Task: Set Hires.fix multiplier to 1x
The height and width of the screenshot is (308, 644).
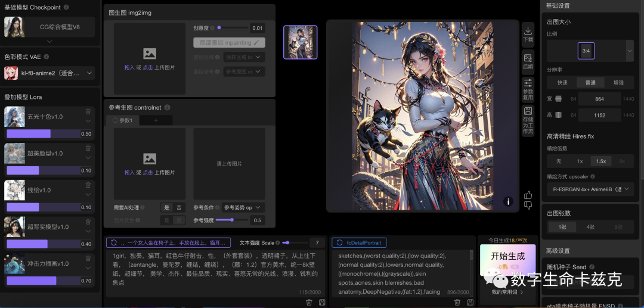Action: 580,161
